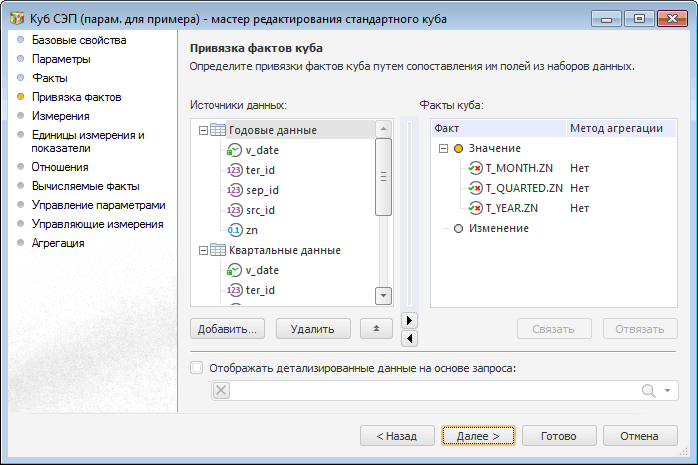
Task: Go to the Измерения wizard step
Action: tap(60, 116)
